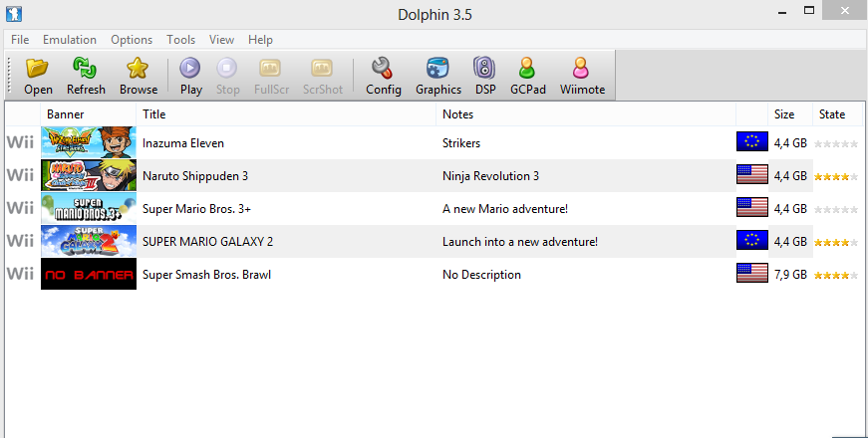Open the Help menu

(260, 40)
